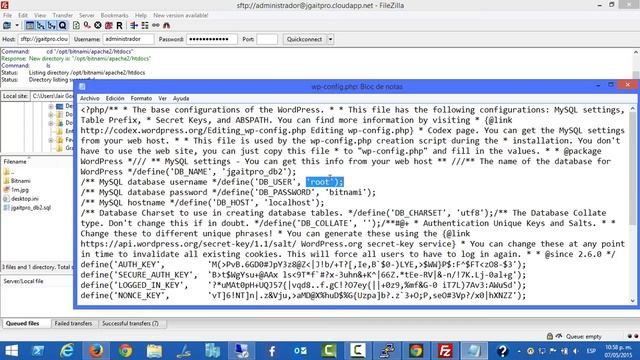Click refresh file lists icon
The width and height of the screenshot is (640, 360).
76,25
